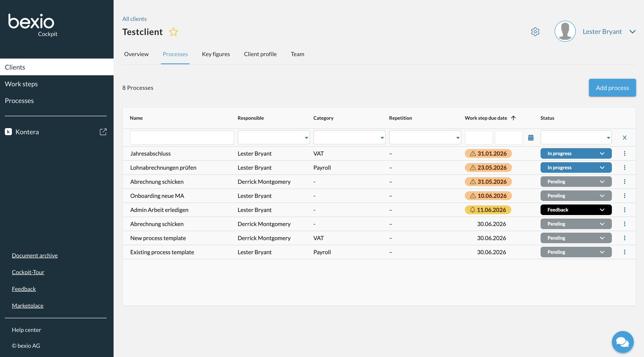Open the Help center link
The image size is (644, 357).
(x=26, y=330)
